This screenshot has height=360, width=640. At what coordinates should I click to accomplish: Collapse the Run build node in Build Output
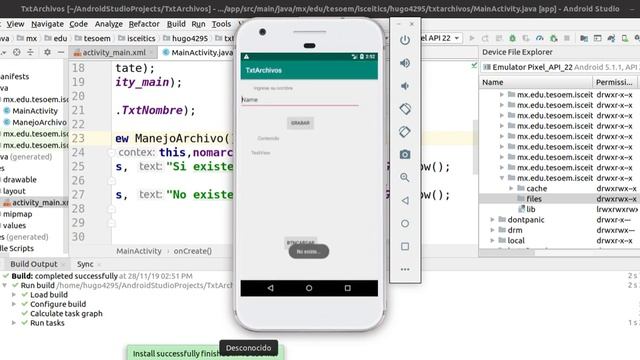click(4, 285)
